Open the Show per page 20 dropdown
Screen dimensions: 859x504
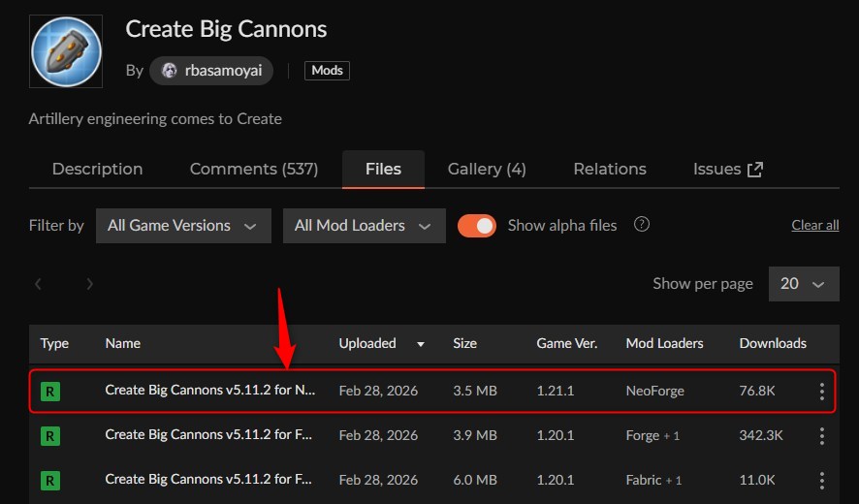pyautogui.click(x=804, y=284)
